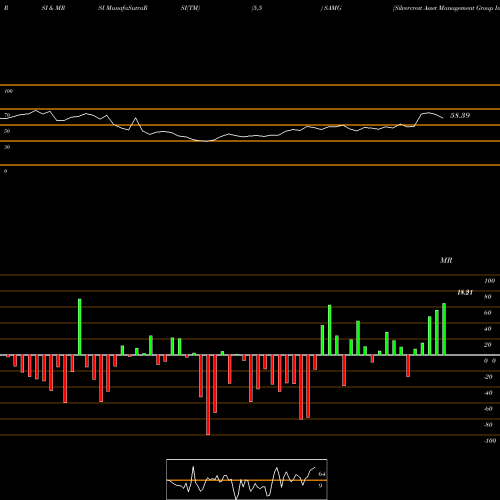
Task: Click the MR axis label 60
Action: pyautogui.click(x=487, y=313)
